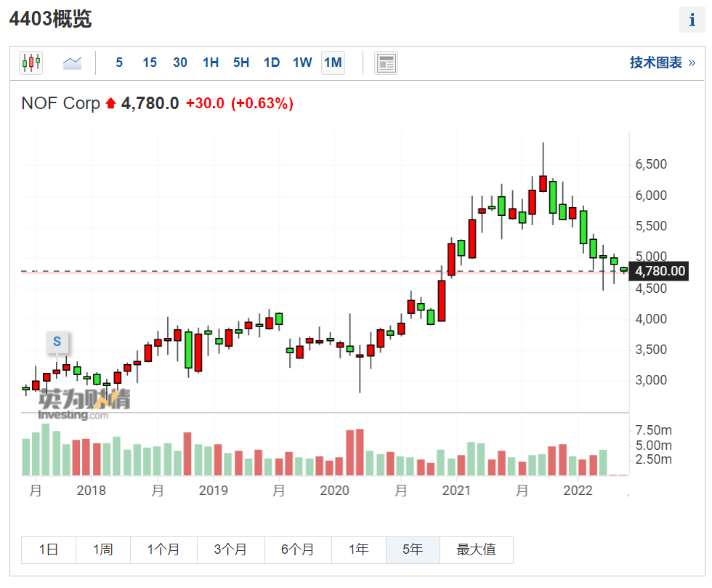Select the candlestick chart type icon
The height and width of the screenshot is (588, 712).
click(31, 63)
